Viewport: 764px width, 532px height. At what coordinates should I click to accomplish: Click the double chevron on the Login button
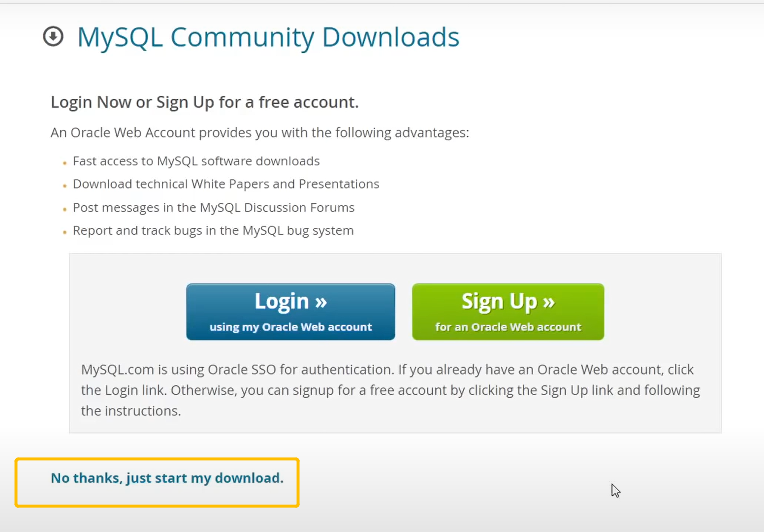321,302
